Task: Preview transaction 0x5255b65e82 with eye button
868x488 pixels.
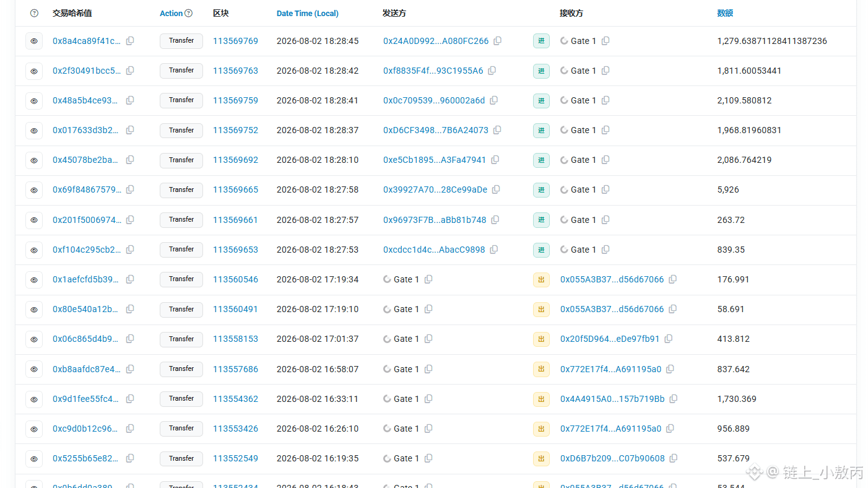Action: pyautogui.click(x=34, y=459)
